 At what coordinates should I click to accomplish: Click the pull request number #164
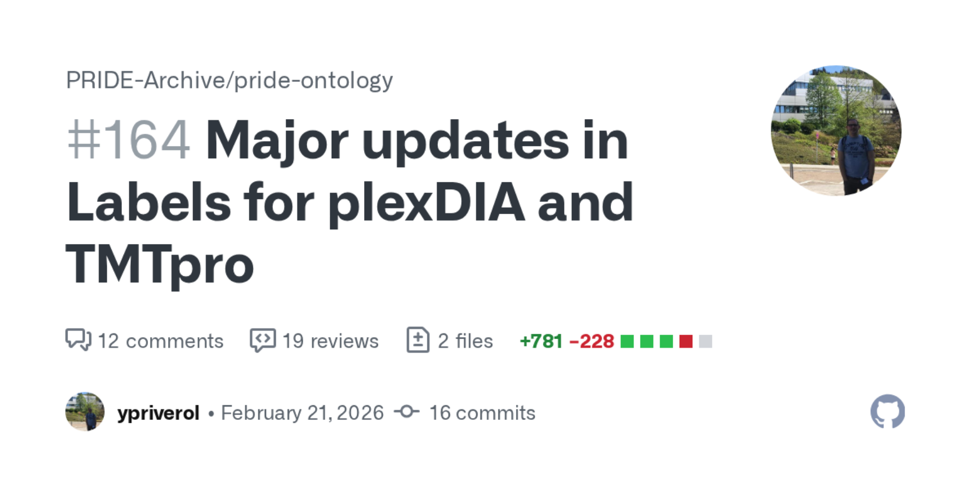click(x=128, y=141)
